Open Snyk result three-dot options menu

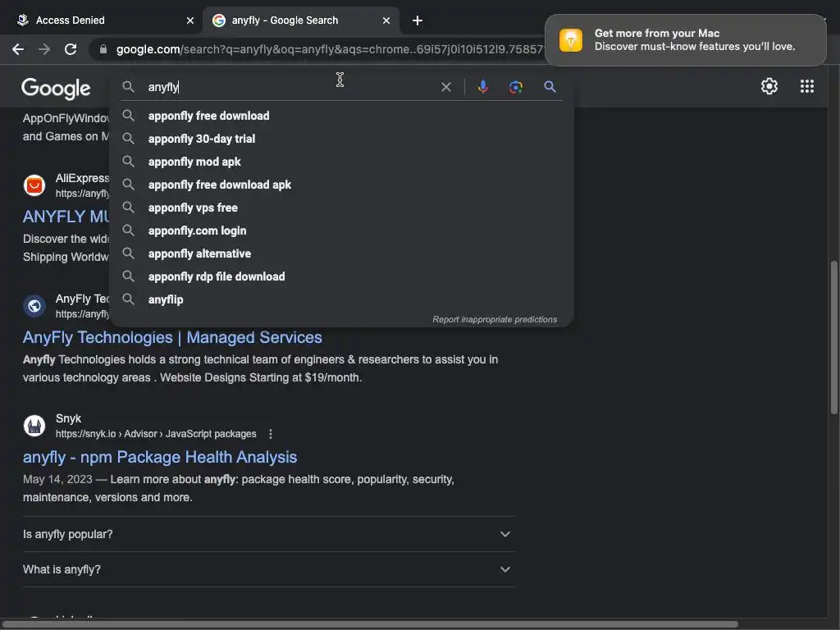click(x=271, y=434)
